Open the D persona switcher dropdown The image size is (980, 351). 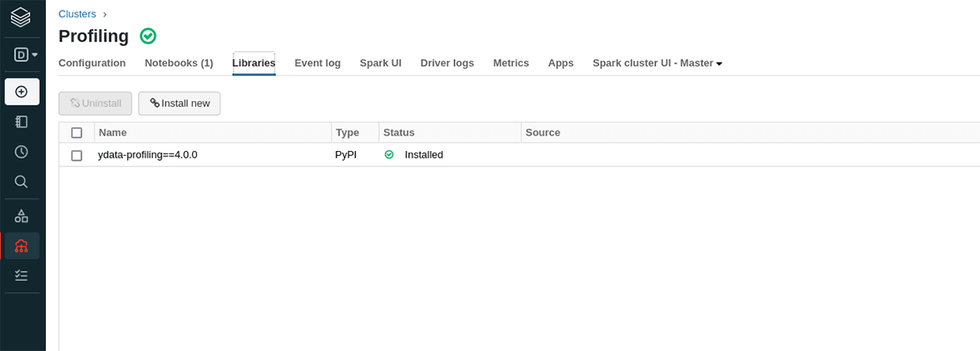click(x=27, y=55)
